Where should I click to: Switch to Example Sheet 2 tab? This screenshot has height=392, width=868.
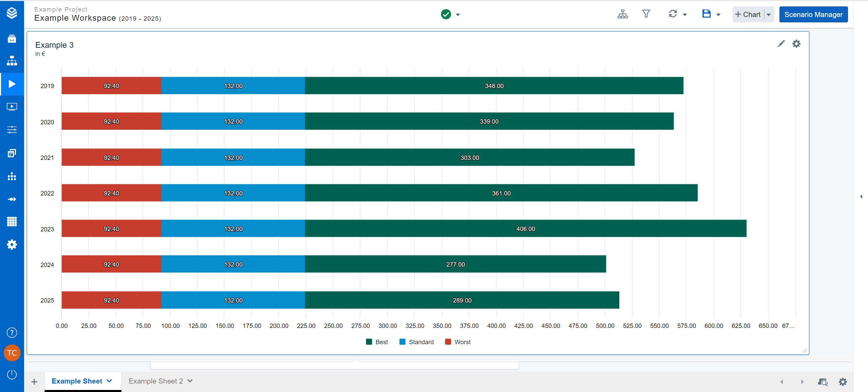(156, 381)
